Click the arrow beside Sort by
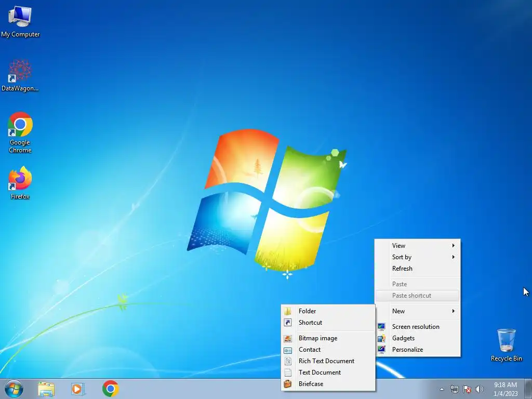Screen dimensions: 532x399 453,257
